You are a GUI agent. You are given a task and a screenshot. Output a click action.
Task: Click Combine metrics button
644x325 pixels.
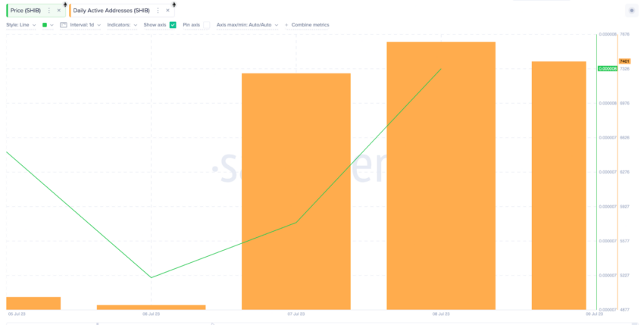tap(307, 25)
